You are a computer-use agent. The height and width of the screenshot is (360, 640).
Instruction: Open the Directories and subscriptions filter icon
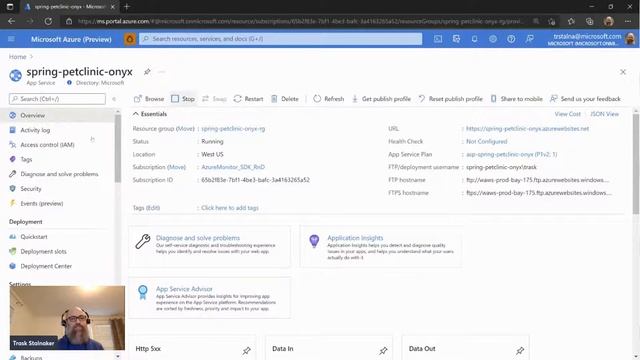point(456,39)
